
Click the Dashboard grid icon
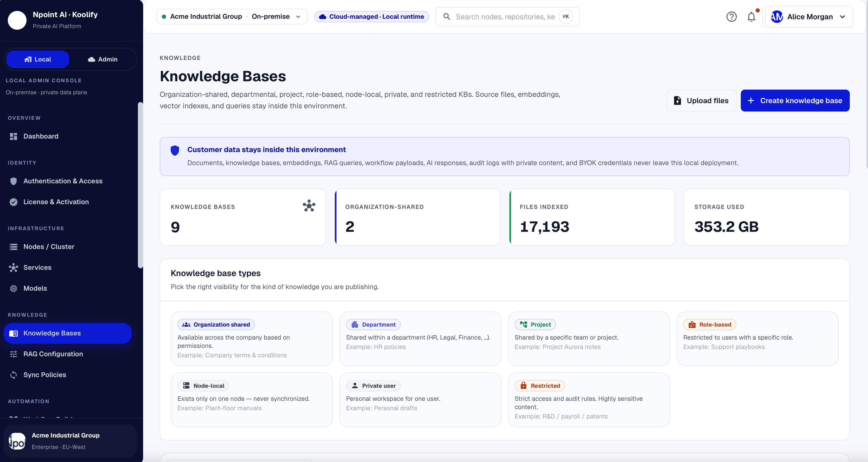[x=14, y=136]
